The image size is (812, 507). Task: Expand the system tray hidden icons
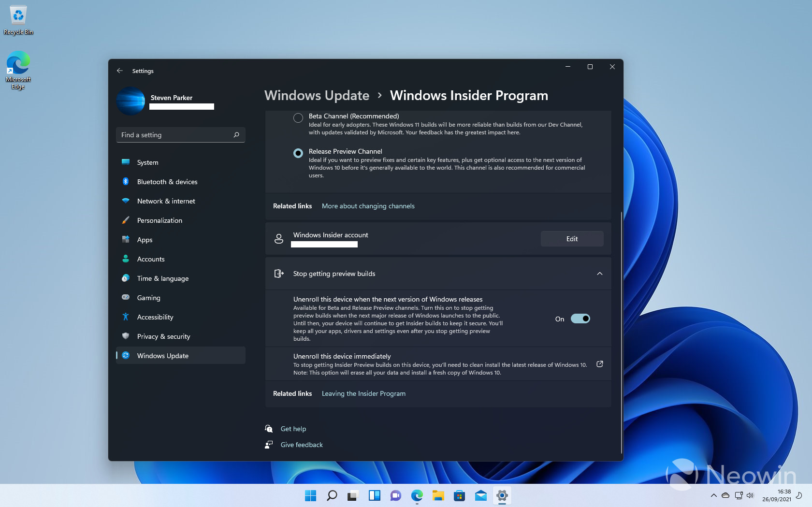pos(713,495)
